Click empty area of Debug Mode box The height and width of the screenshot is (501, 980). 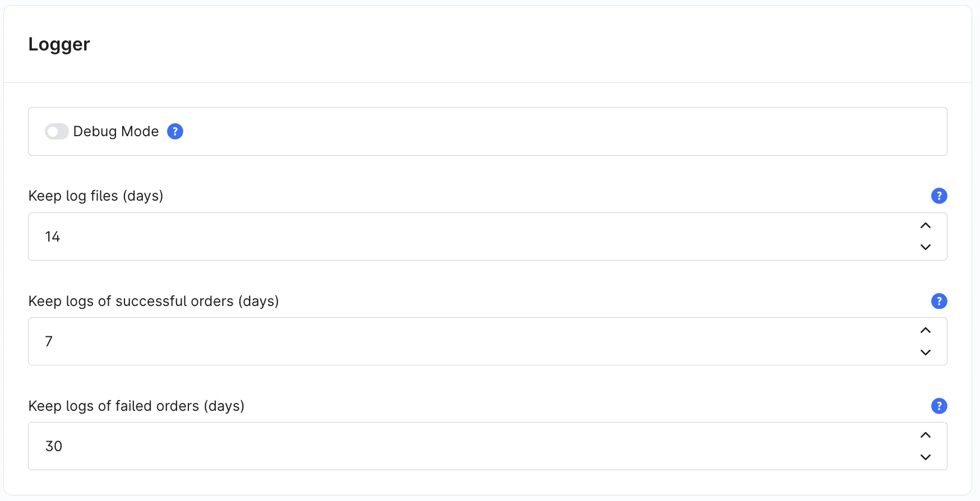tap(561, 131)
